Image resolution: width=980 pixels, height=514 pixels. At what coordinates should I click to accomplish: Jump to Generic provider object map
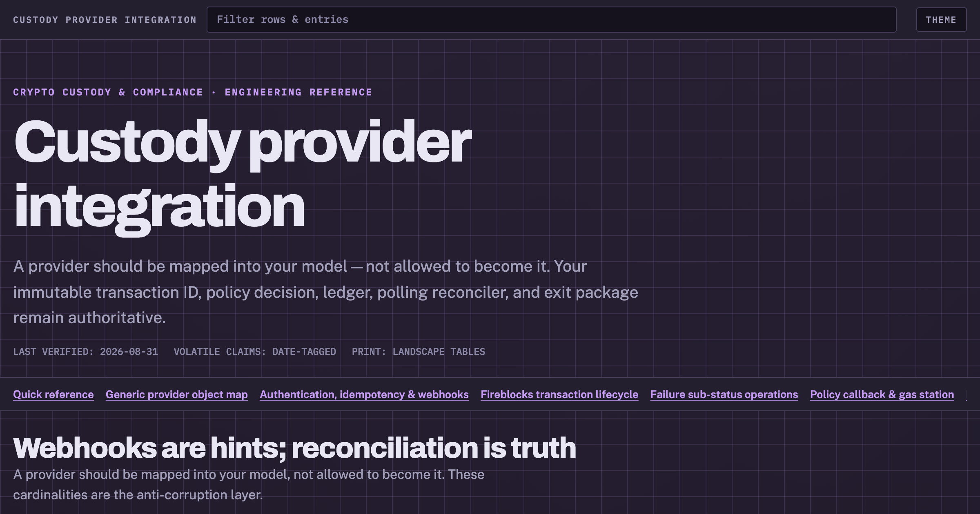[177, 394]
